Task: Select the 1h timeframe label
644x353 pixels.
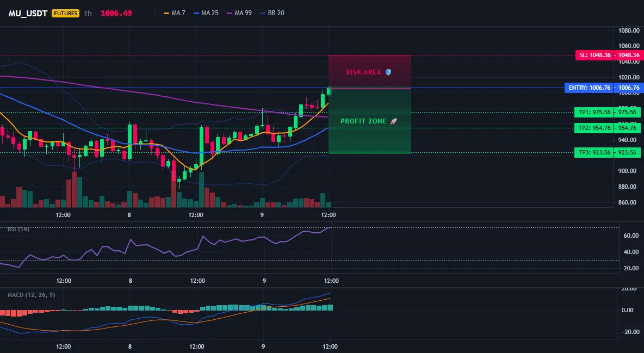Action: click(88, 13)
